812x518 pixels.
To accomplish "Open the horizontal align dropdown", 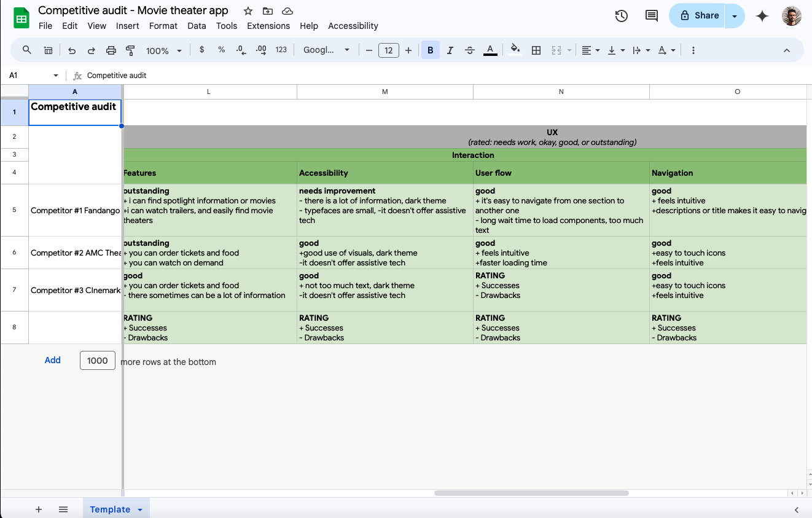I will point(590,50).
